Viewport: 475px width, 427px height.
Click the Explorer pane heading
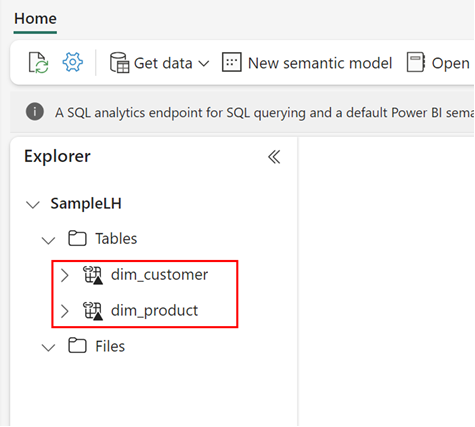click(57, 156)
